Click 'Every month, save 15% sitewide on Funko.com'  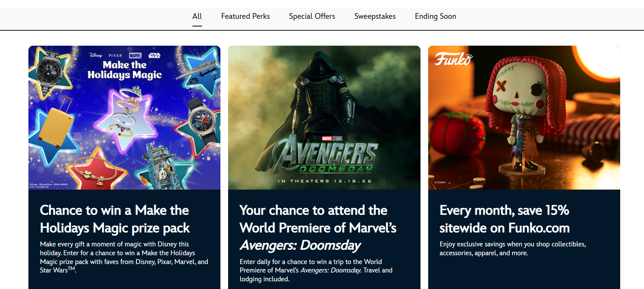click(505, 219)
